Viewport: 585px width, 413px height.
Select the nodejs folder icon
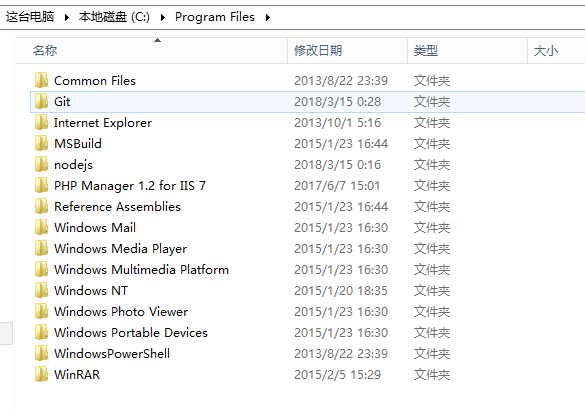point(41,165)
